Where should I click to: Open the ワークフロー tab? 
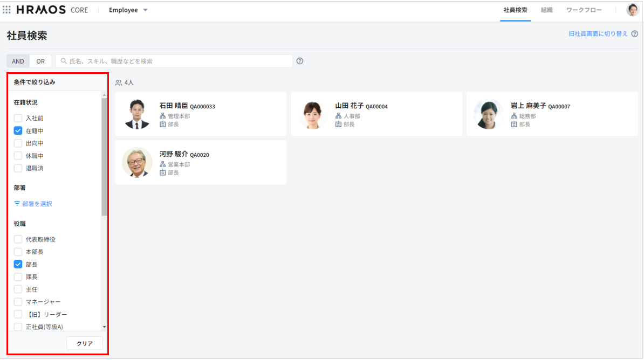584,10
